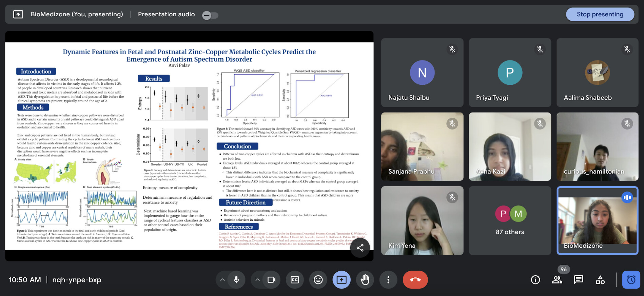
Task: Expand video settings chevron beside camera
Action: click(257, 280)
